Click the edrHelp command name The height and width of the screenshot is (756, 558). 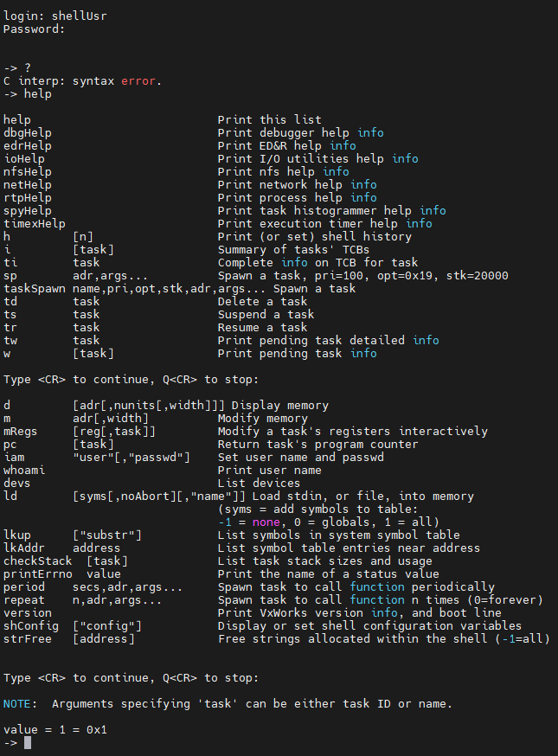coord(28,146)
